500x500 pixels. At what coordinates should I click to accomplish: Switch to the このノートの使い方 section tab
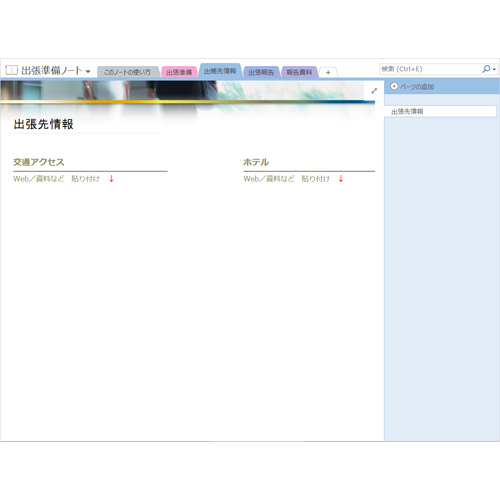point(127,72)
